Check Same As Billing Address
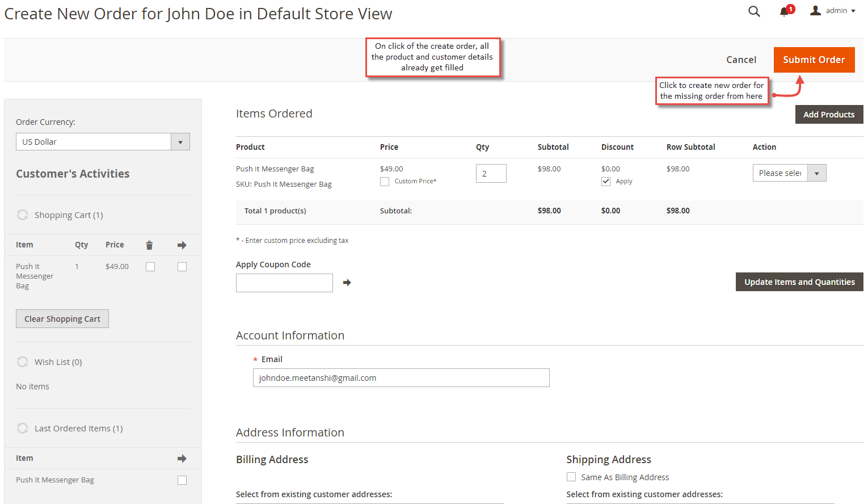868x504 pixels. [x=571, y=477]
